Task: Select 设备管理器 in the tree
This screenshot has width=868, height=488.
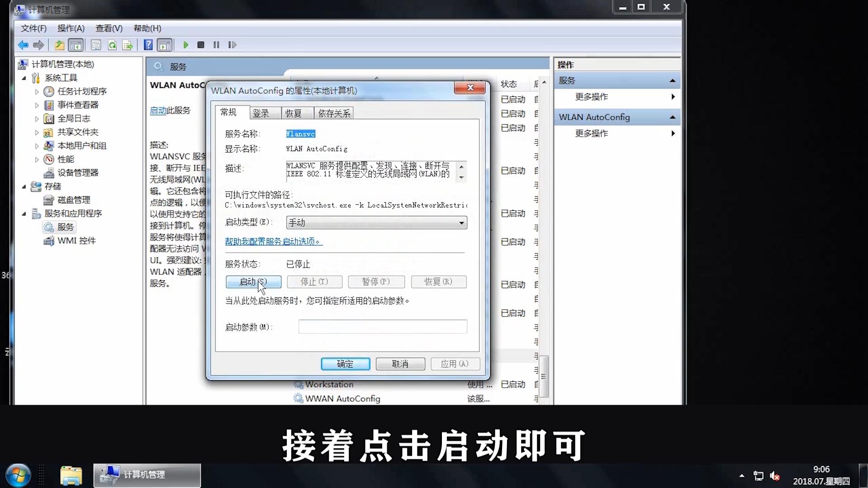Action: [x=78, y=173]
